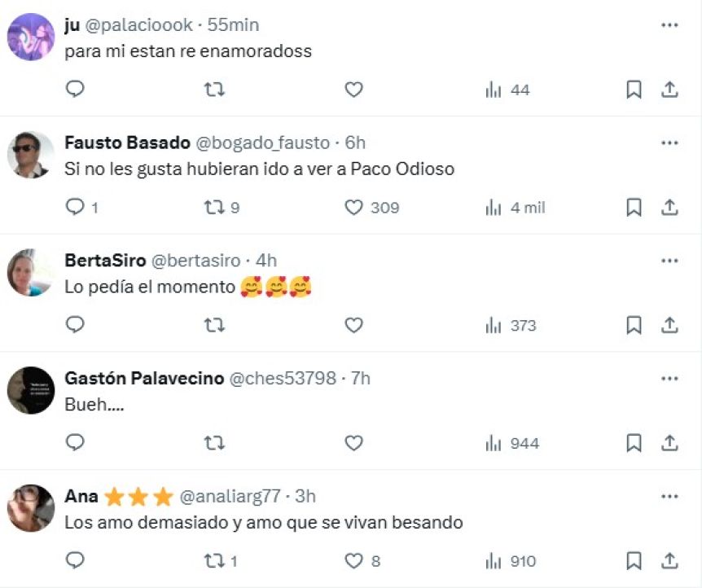Open more options on Ana's tweet
The image size is (702, 588).
(x=669, y=496)
